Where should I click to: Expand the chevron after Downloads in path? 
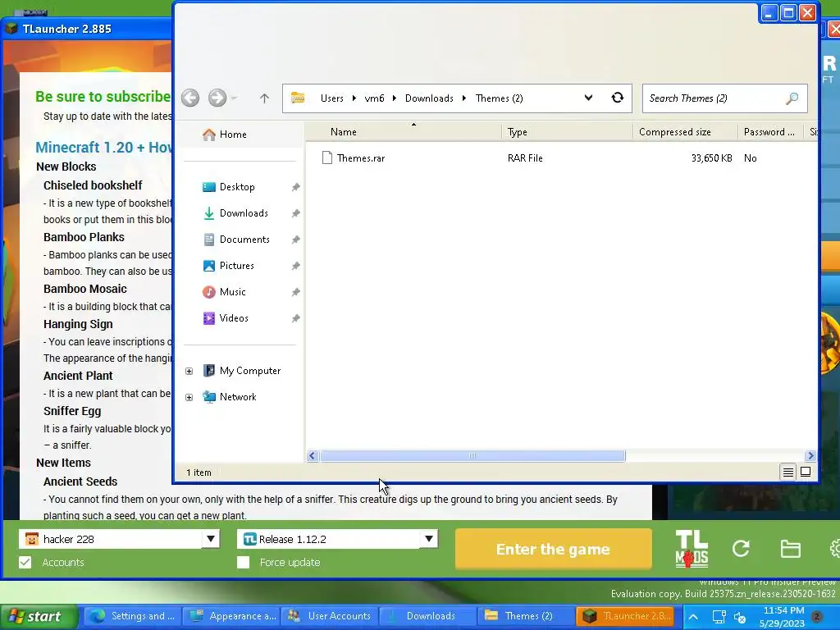point(464,98)
